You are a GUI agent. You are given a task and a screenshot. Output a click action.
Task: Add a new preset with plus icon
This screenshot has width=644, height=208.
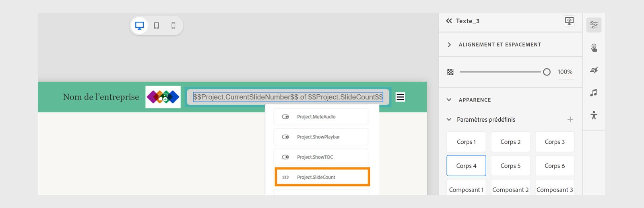click(x=570, y=119)
